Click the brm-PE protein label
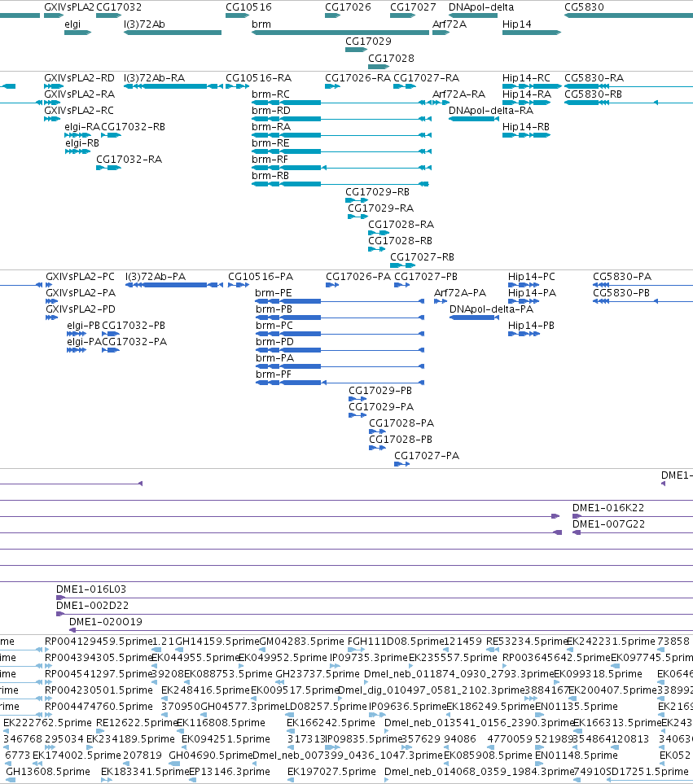The height and width of the screenshot is (784, 693). pos(274,293)
